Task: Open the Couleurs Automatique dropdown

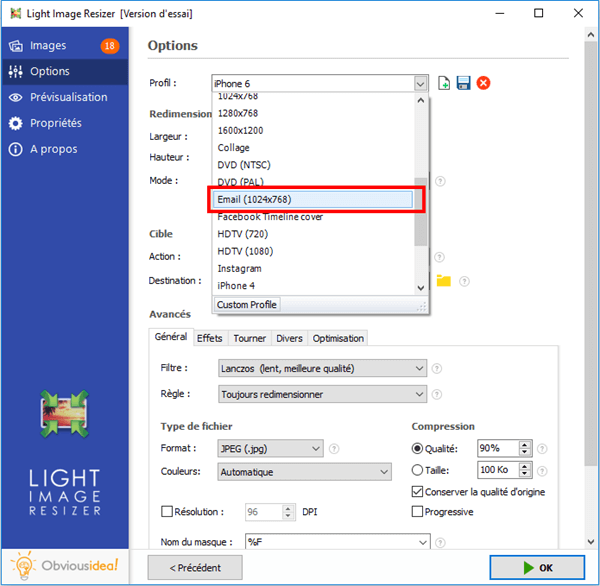Action: point(304,472)
